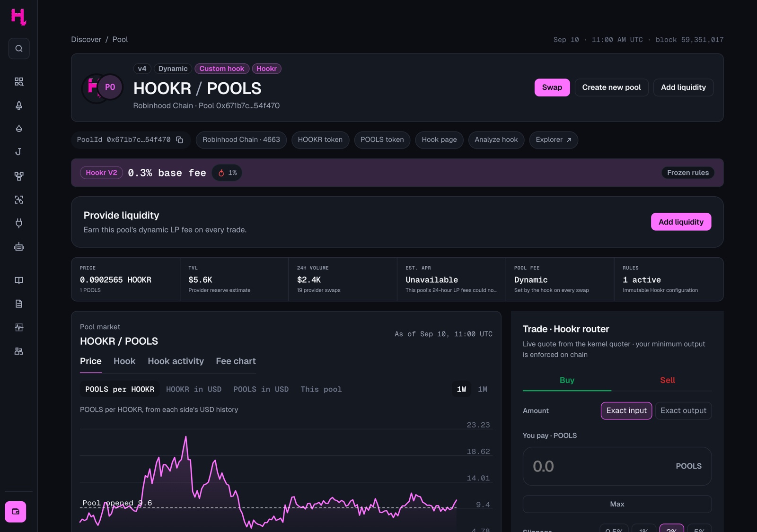This screenshot has width=757, height=532.
Task: Click the PoolId 0x671b7c…54f470 text
Action: coord(123,140)
